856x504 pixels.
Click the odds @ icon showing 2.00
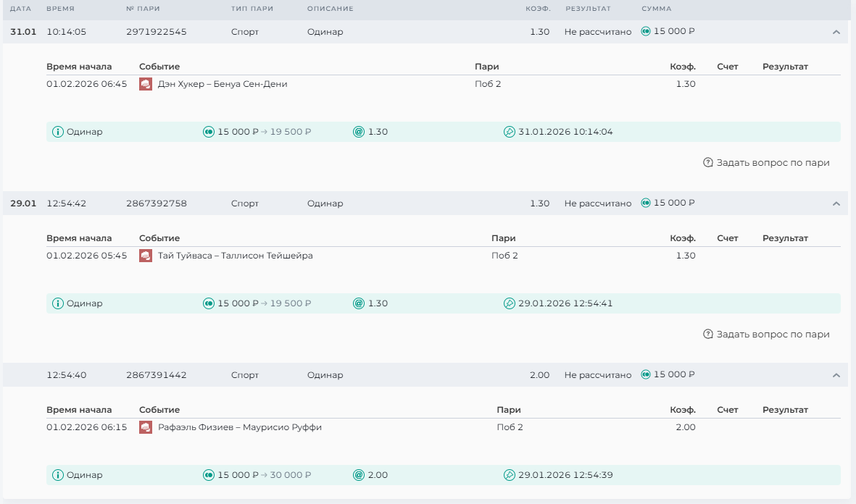(x=358, y=475)
